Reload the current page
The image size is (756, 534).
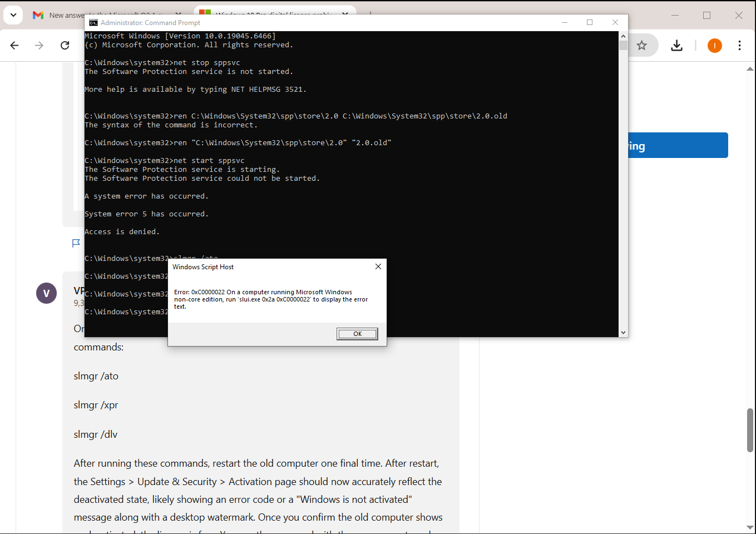65,46
